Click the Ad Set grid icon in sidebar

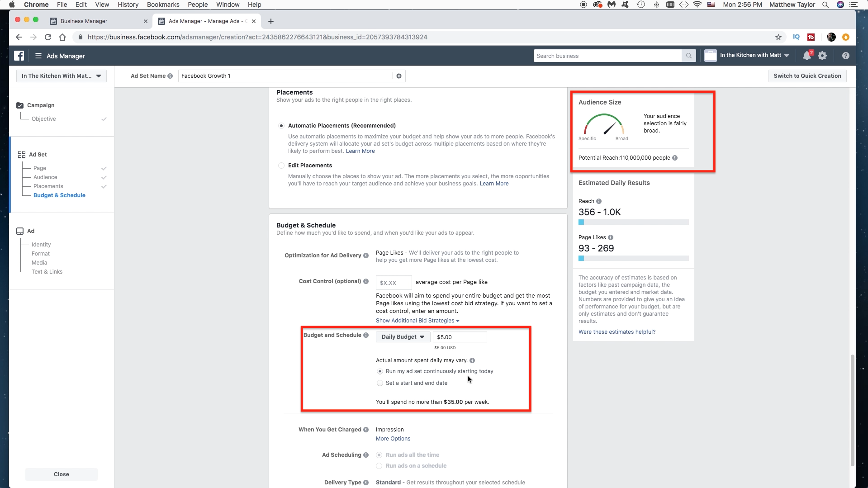coord(21,155)
